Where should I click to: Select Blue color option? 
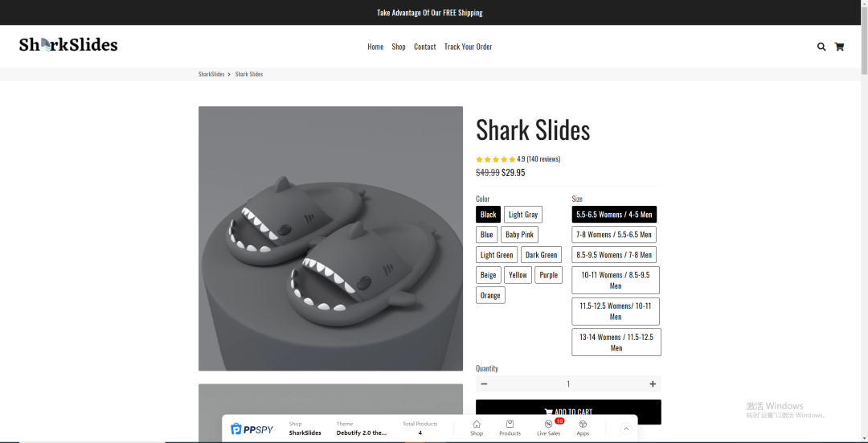click(486, 234)
